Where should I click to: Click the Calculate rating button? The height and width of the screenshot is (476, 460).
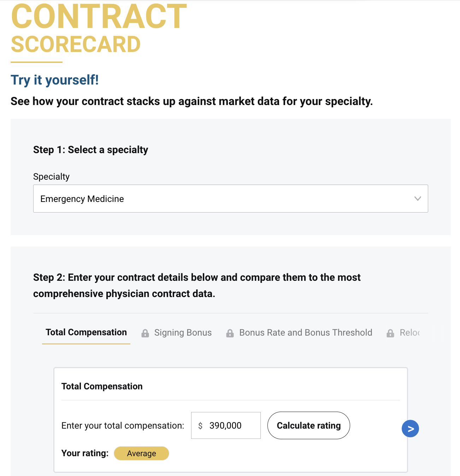pos(308,425)
